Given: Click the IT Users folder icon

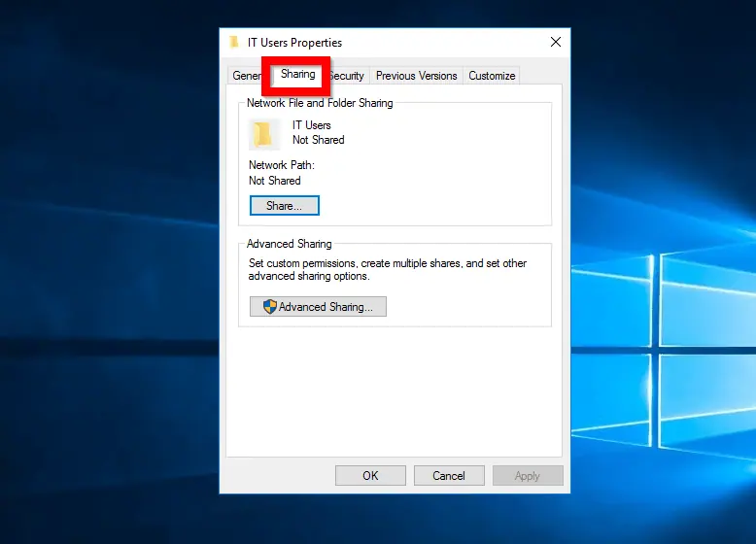Looking at the screenshot, I should [263, 133].
